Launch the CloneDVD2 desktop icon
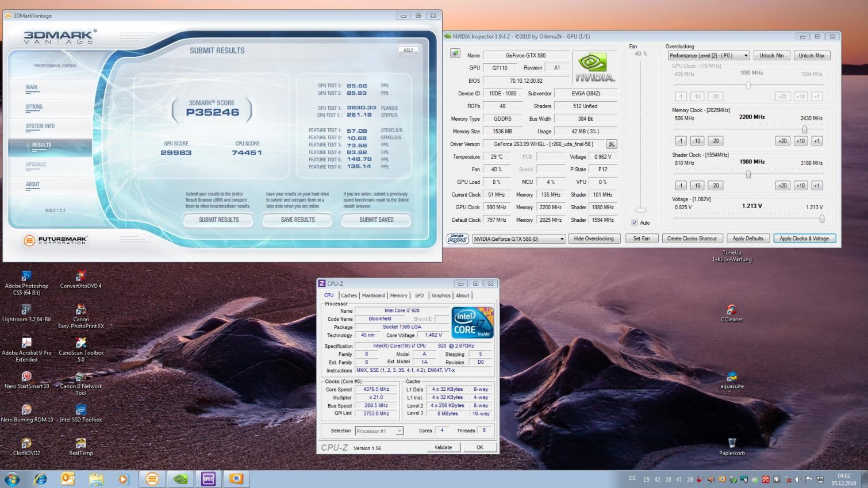868x488 pixels. [26, 447]
